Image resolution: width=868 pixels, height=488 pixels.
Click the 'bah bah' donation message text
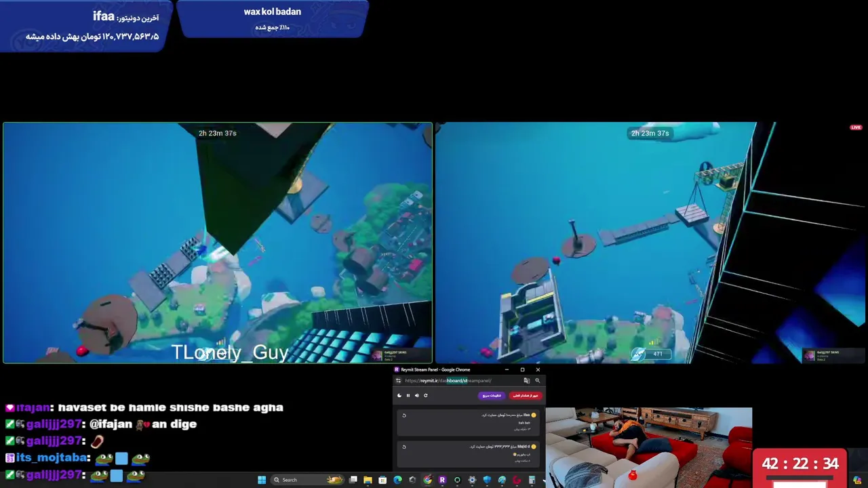coord(524,423)
